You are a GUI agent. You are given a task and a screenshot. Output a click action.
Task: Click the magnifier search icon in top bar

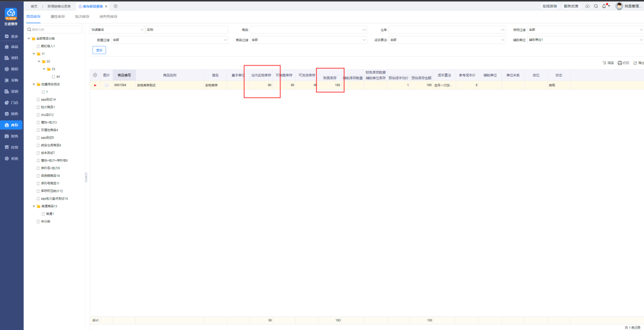click(x=596, y=6)
